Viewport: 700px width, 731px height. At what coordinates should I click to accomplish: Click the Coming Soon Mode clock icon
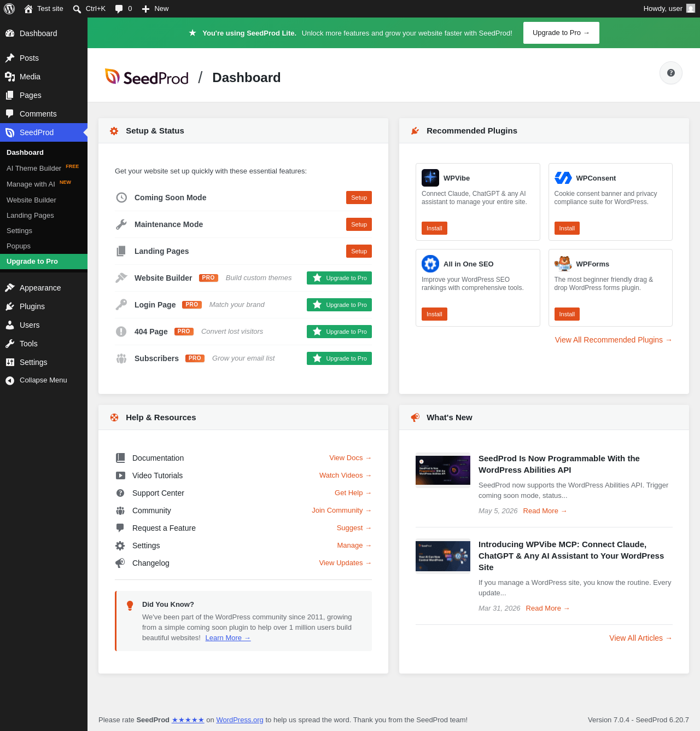[x=121, y=198]
